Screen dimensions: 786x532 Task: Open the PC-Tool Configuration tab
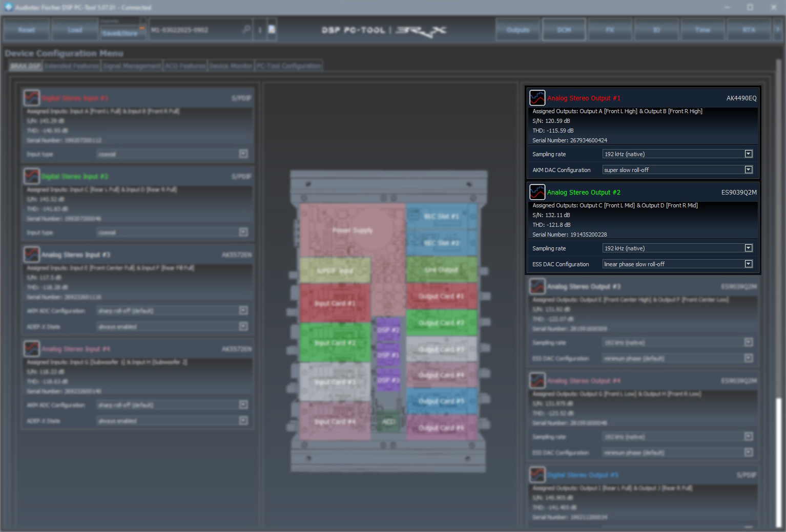tap(288, 66)
